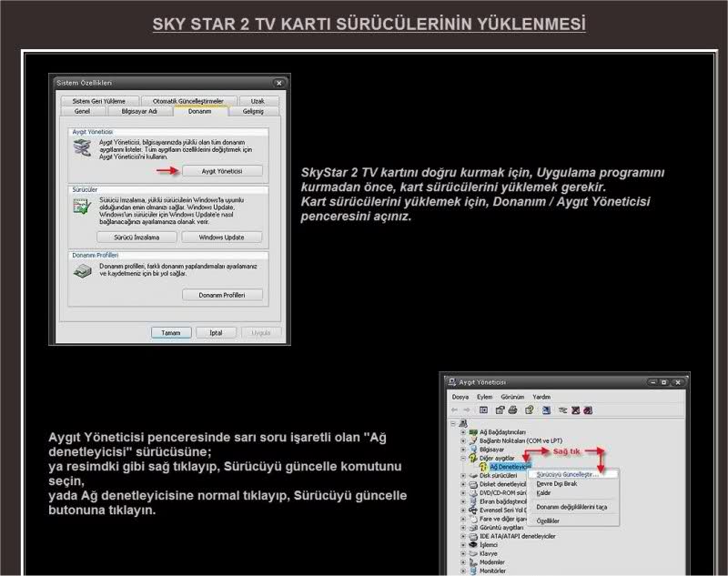Click the Help icon in Device Manager toolbar
Image resolution: width=728 pixels, height=576 pixels.
(x=529, y=409)
